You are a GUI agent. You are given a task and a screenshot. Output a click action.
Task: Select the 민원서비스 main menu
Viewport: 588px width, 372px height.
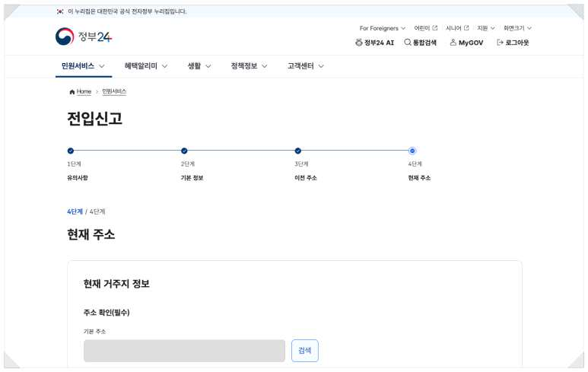click(x=78, y=66)
